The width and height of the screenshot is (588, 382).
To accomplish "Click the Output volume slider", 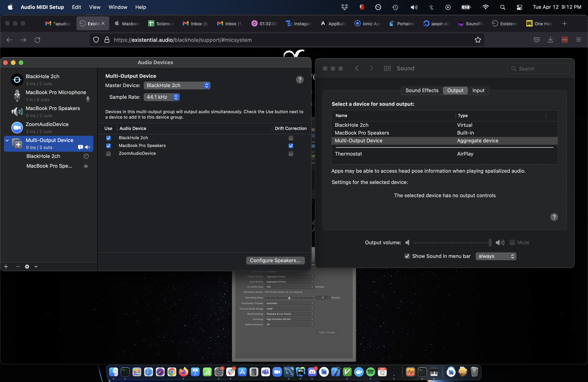I will (452, 242).
